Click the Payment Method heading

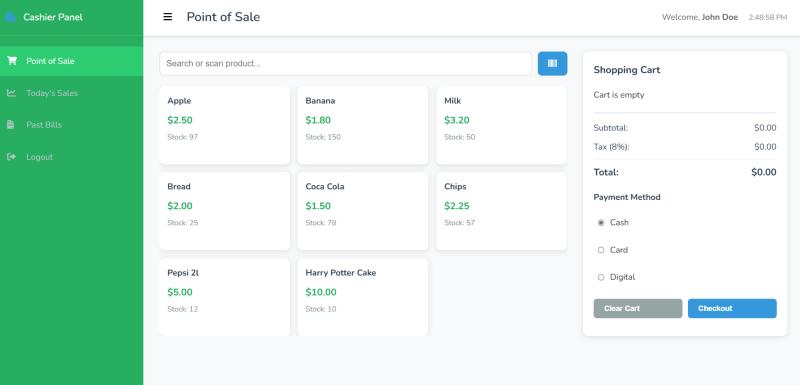[627, 197]
